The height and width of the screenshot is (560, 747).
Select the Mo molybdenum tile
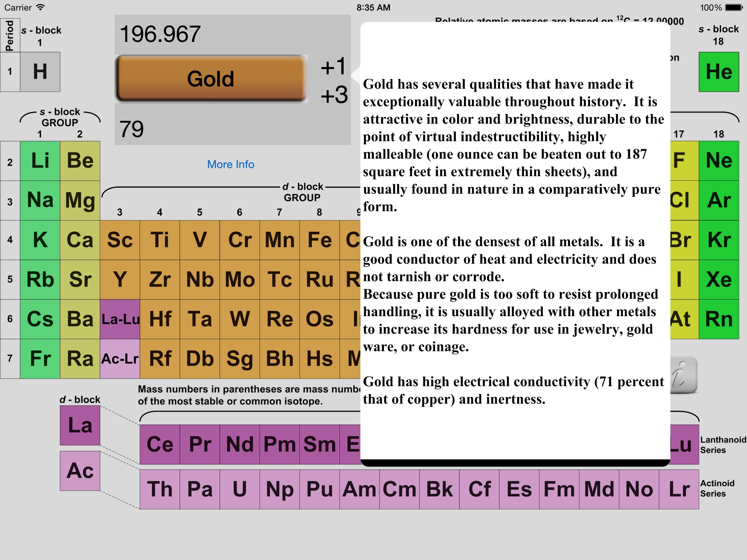240,280
